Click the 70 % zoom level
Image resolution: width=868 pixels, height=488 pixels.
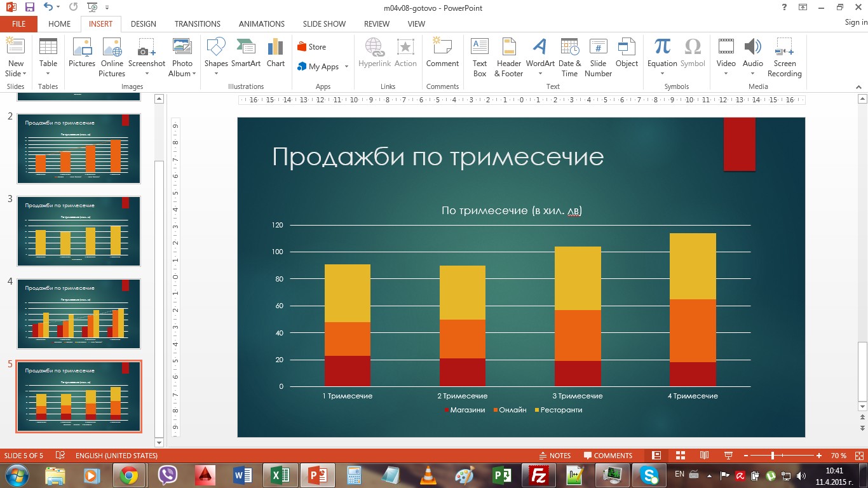pos(839,456)
